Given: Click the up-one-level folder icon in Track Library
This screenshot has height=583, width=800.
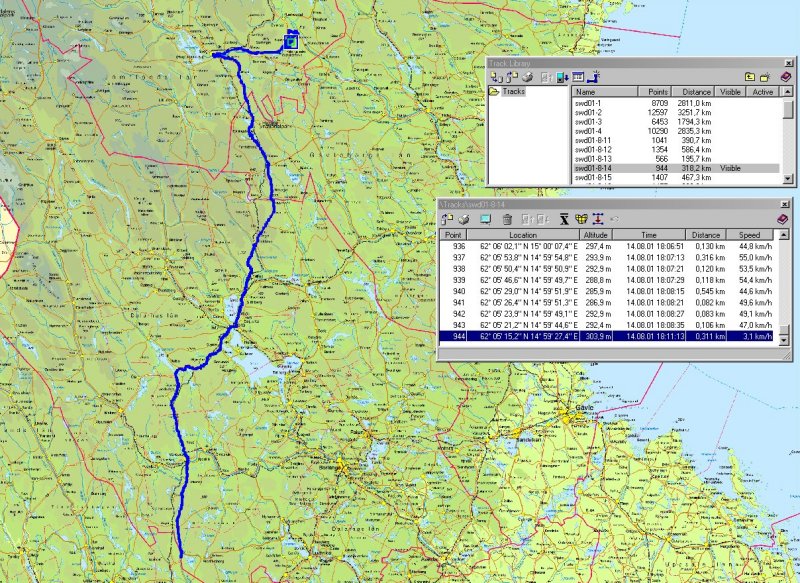Looking at the screenshot, I should (x=748, y=76).
